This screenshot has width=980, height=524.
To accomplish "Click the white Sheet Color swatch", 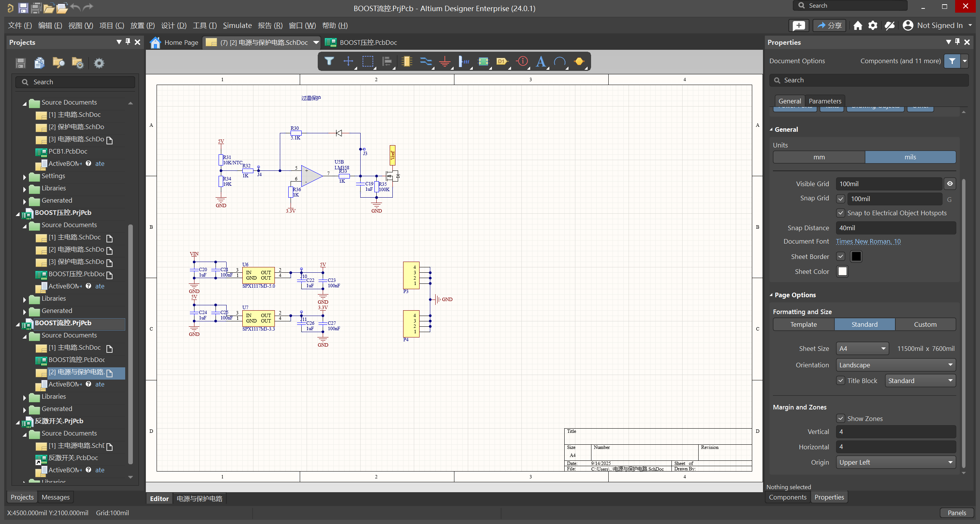I will [843, 271].
